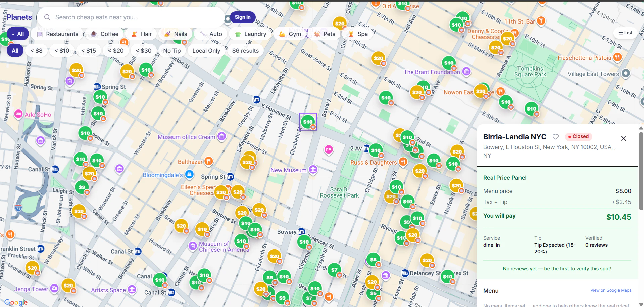The width and height of the screenshot is (644, 307).
Task: Click the search cheap eats input field
Action: [131, 17]
